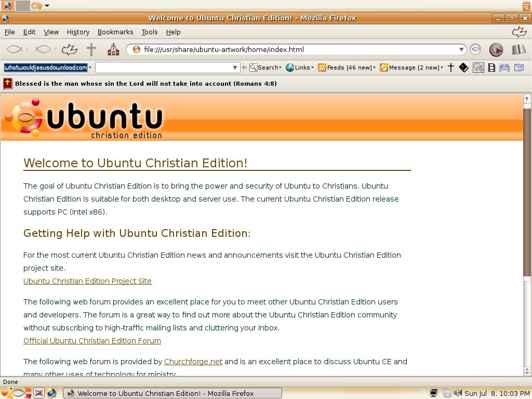Expand the whatwouldjesusdownload.com logo dropdown arrow
532x399 pixels.
tap(90, 68)
